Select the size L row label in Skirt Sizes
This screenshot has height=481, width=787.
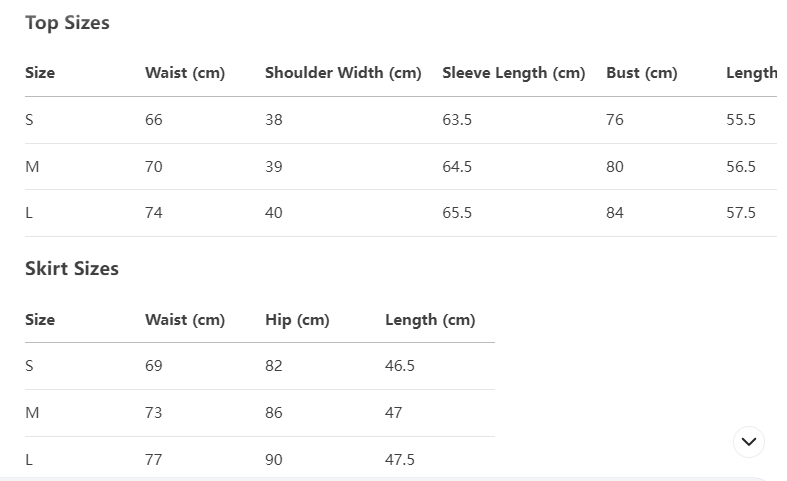tap(29, 460)
